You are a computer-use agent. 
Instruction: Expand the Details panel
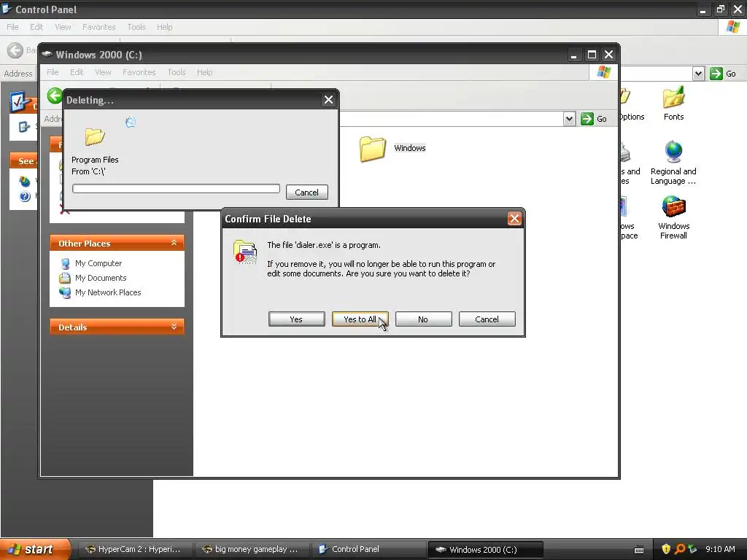click(x=174, y=327)
